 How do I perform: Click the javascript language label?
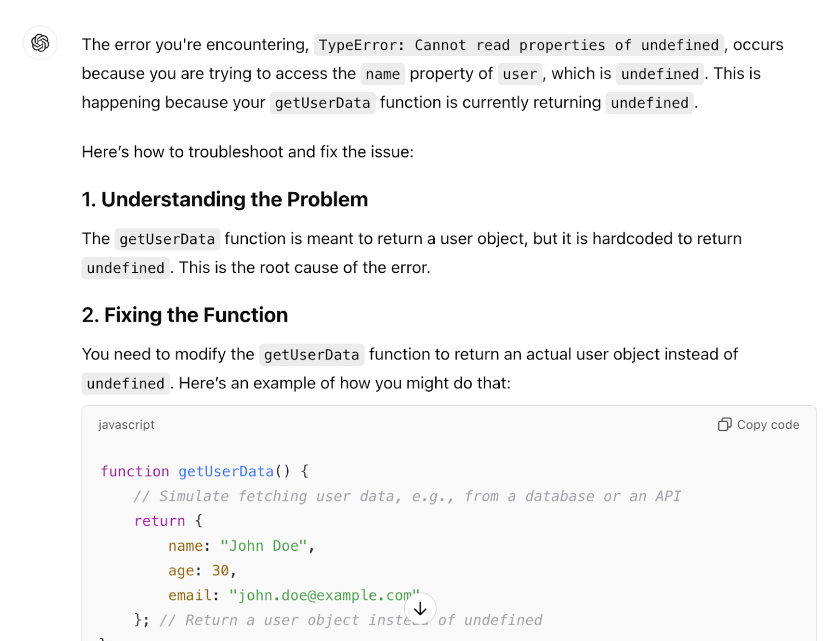(x=126, y=424)
